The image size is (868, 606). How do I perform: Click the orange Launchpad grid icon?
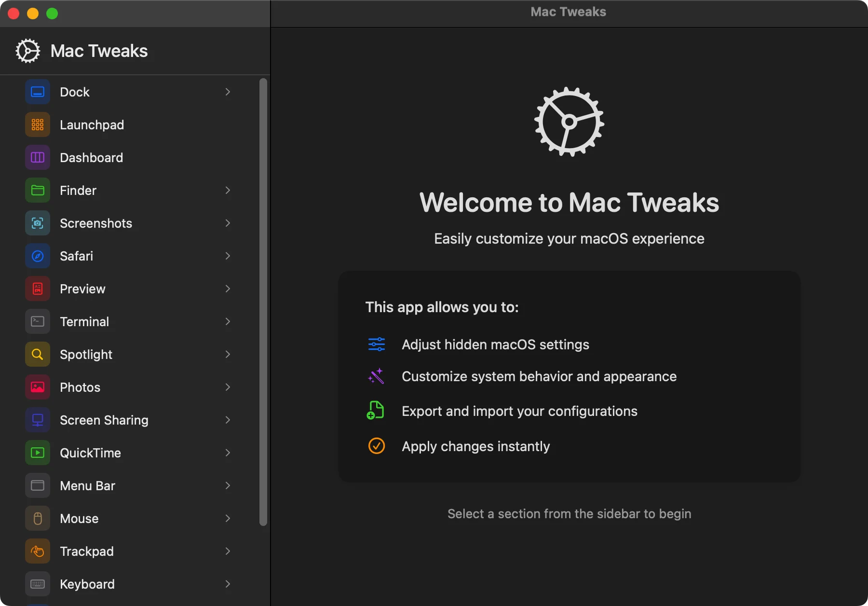[38, 124]
